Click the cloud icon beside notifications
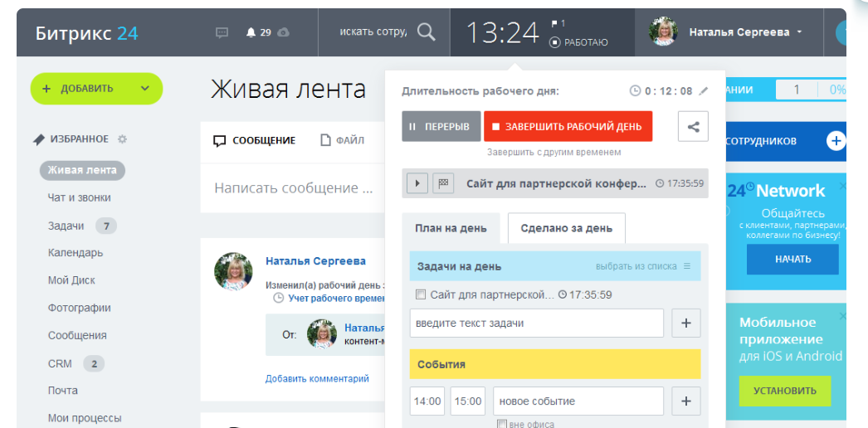868x428 pixels. [284, 32]
